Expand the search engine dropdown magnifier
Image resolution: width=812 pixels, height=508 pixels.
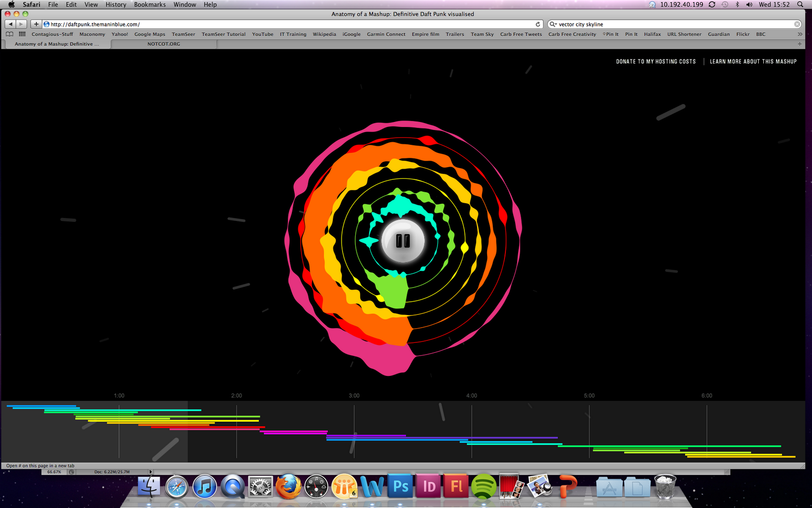click(553, 24)
